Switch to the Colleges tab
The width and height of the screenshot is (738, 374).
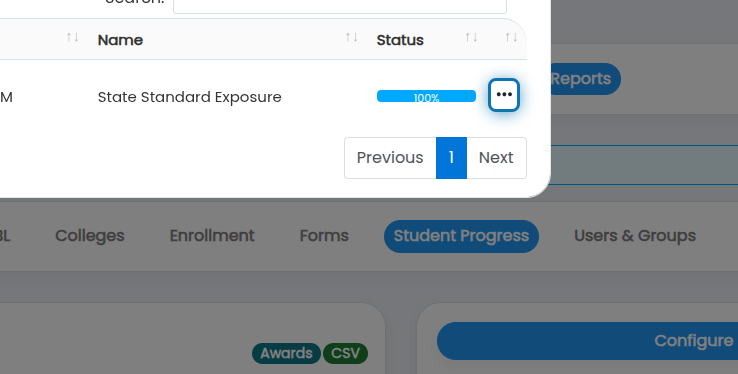coord(89,236)
